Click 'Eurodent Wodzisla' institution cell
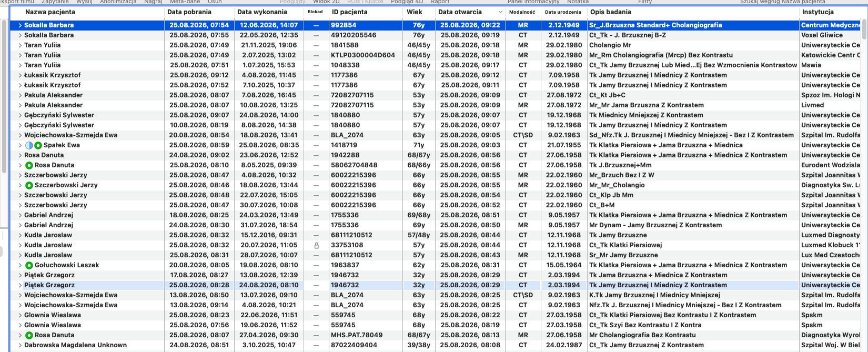Screen dimensions: 868x352 pyautogui.click(x=831, y=165)
